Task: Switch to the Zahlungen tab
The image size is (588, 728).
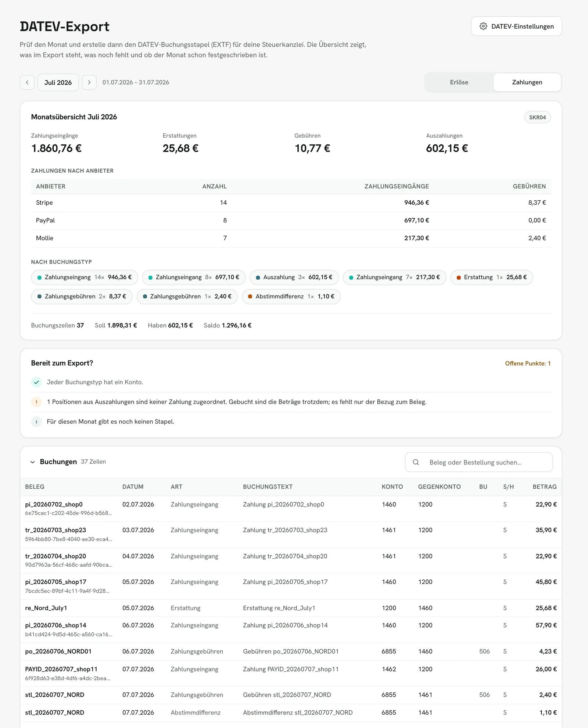Action: (527, 82)
